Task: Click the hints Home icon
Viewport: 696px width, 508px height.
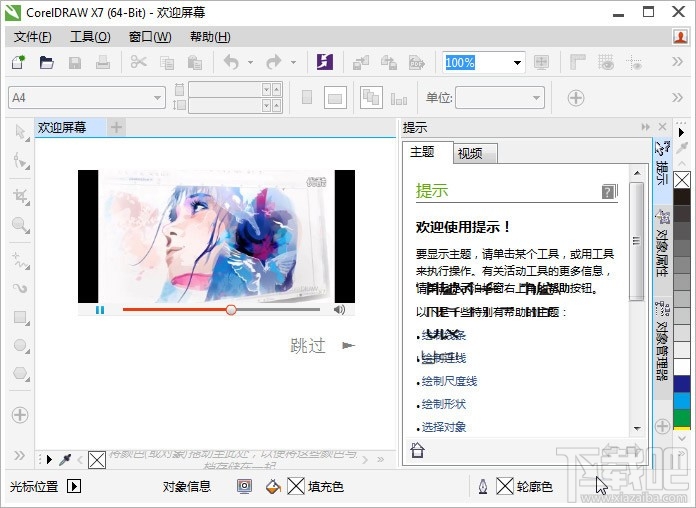Action: pos(417,450)
